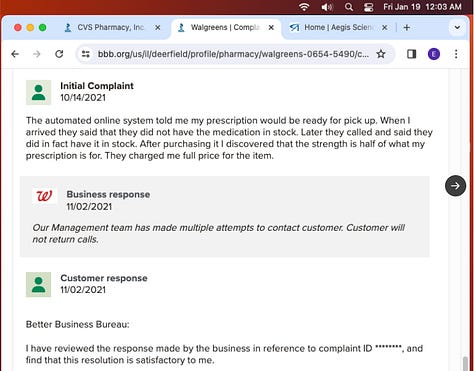Reload the BBB Walgreens page
Image resolution: width=474 pixels, height=371 pixels.
(x=59, y=54)
